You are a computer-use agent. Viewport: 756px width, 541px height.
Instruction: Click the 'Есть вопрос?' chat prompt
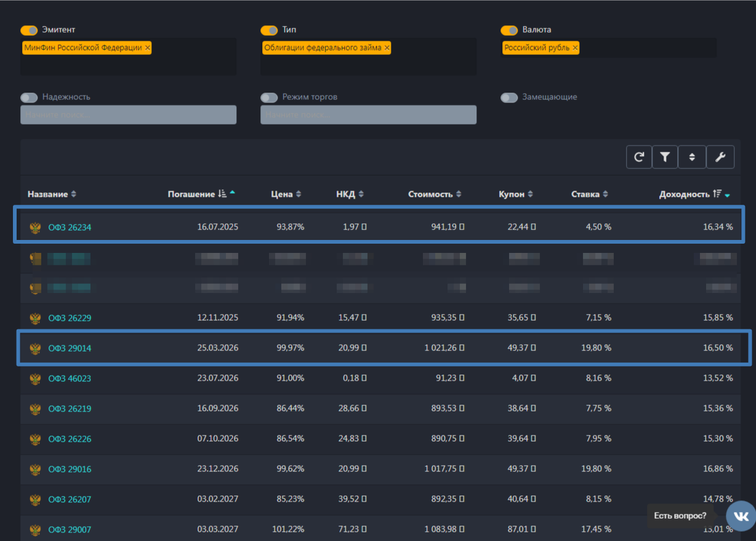coord(680,516)
